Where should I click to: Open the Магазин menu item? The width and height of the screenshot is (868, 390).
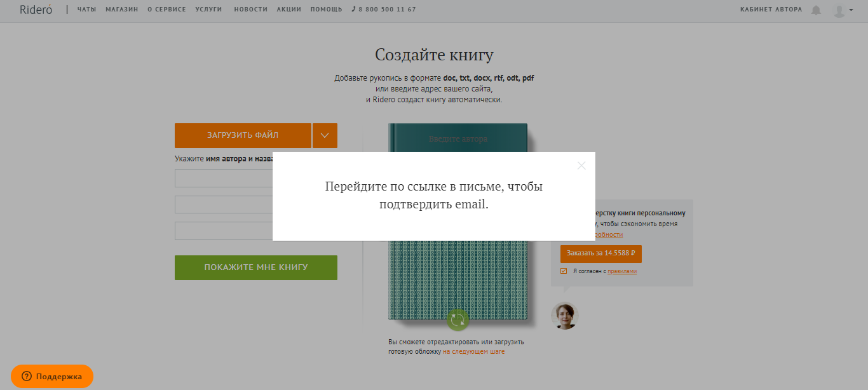122,10
